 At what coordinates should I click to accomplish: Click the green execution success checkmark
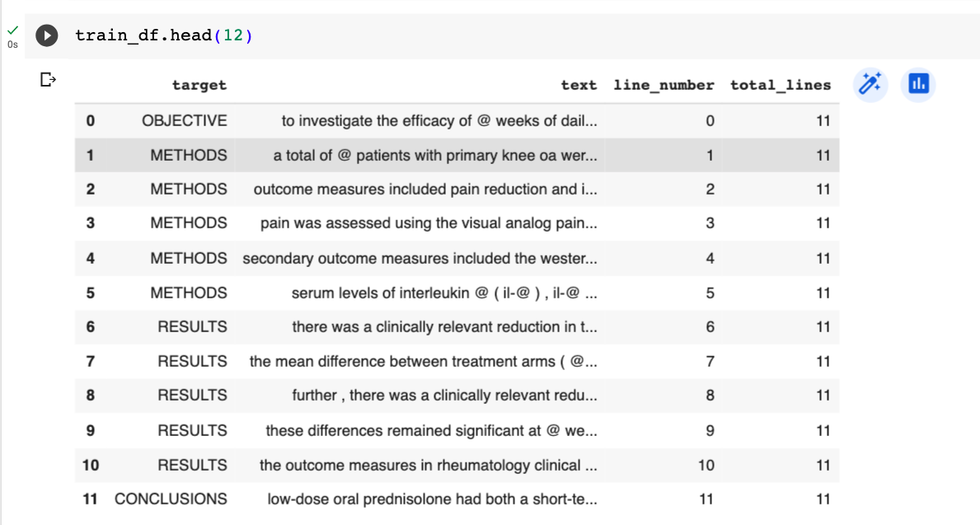click(x=12, y=30)
